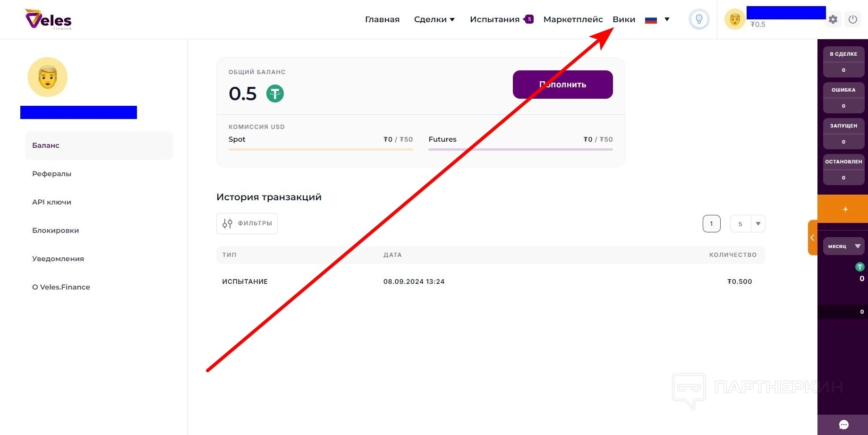The width and height of the screenshot is (868, 435).
Task: Click the orange plus button in right panel
Action: [844, 209]
